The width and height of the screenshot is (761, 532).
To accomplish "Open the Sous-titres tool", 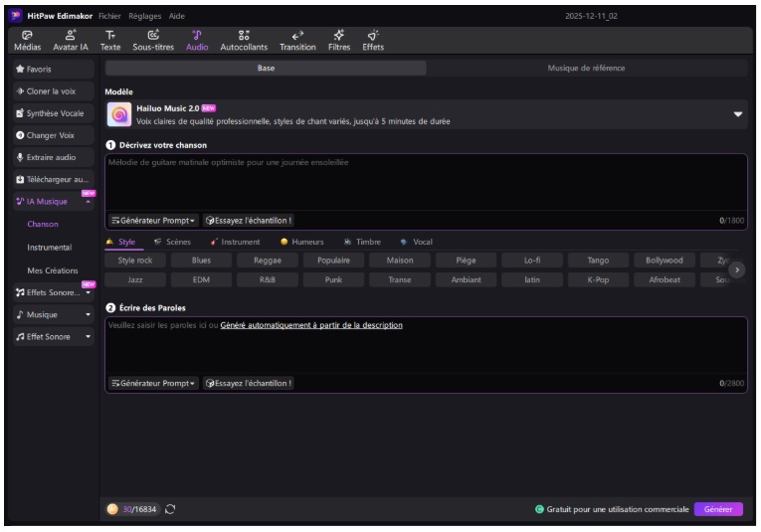I will (153, 40).
